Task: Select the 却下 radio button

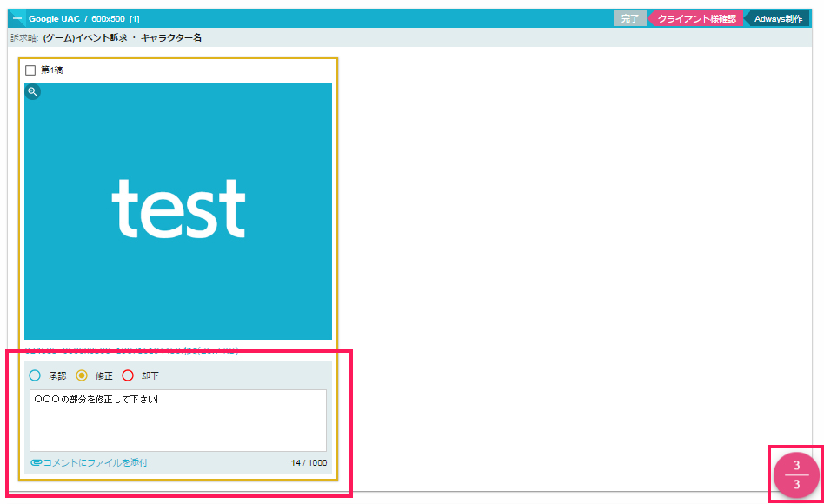Action: point(128,375)
